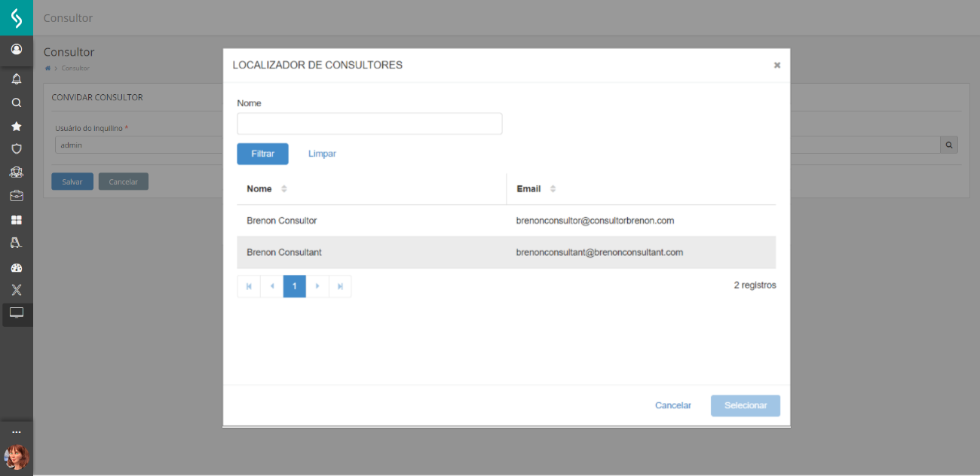Open the search magnifier in sidebar
The height and width of the screenshot is (476, 980).
click(x=17, y=102)
